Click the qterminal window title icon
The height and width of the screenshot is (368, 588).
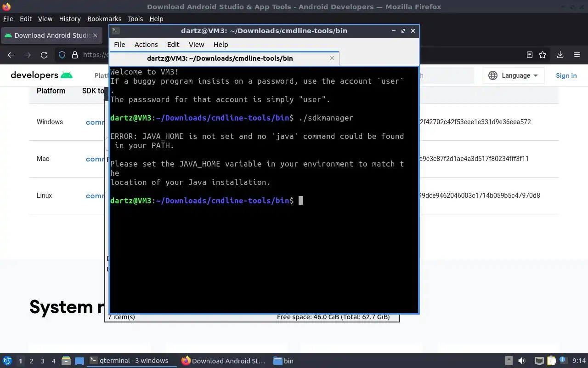click(116, 30)
